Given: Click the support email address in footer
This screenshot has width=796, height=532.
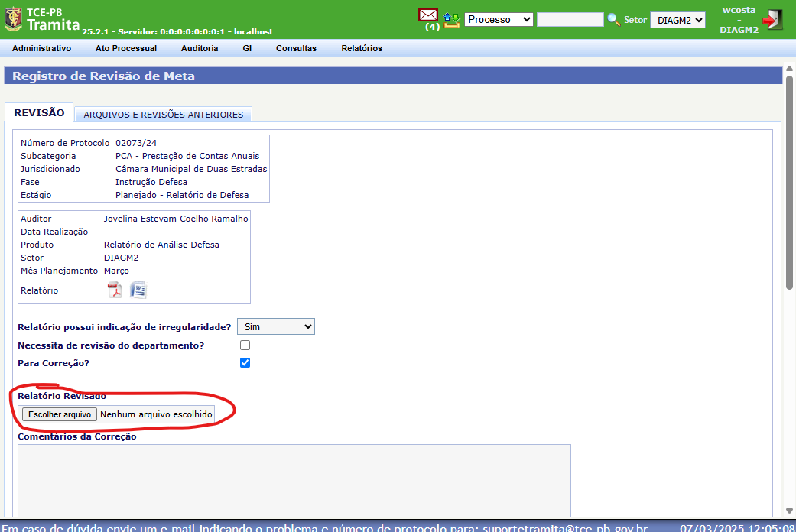Looking at the screenshot, I should pyautogui.click(x=565, y=528).
